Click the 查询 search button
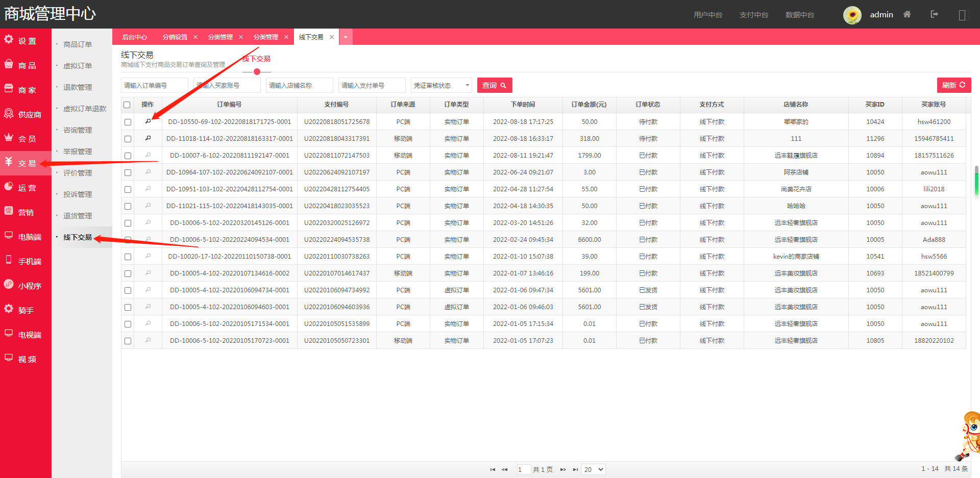Image resolution: width=980 pixels, height=478 pixels. pyautogui.click(x=495, y=85)
